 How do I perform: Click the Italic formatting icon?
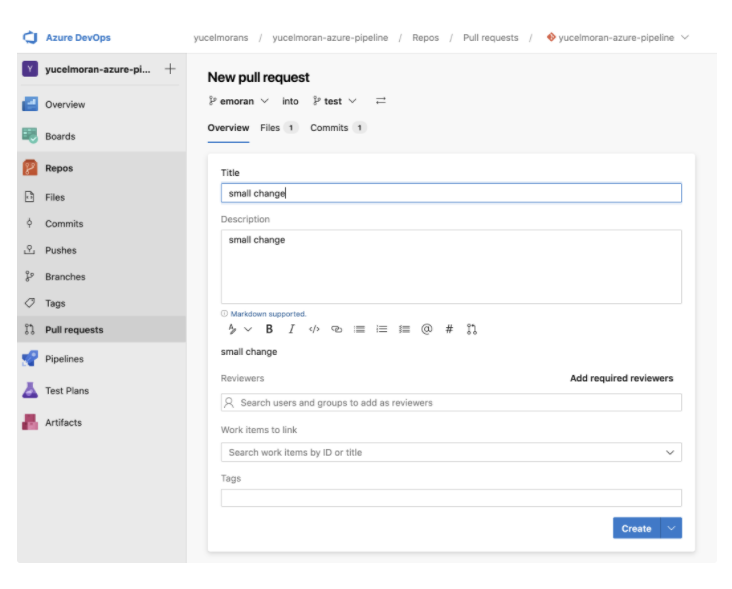click(291, 329)
